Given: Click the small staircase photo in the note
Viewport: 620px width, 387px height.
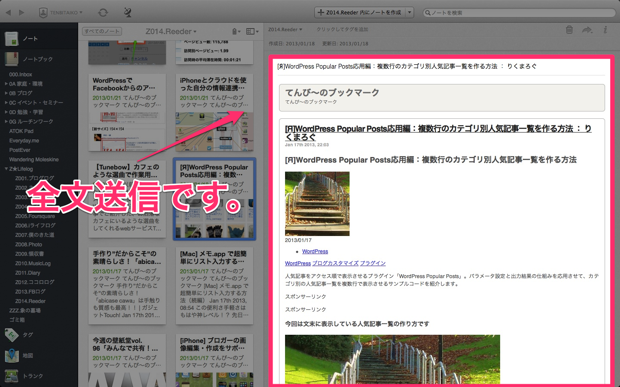Looking at the screenshot, I should pos(317,204).
